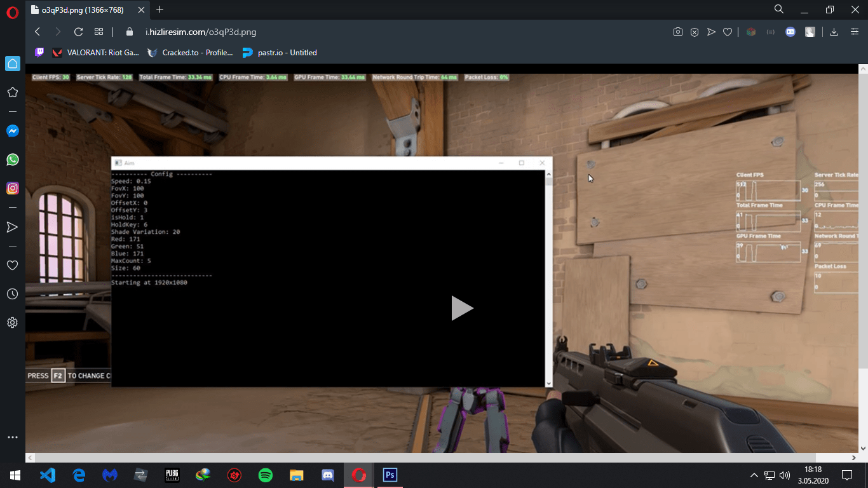Open the sidebar heart pinboards icon

[12, 265]
